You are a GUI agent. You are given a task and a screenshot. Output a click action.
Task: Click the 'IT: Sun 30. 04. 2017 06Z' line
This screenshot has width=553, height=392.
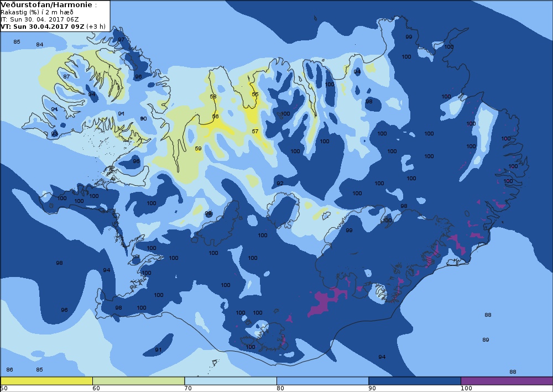(39, 19)
